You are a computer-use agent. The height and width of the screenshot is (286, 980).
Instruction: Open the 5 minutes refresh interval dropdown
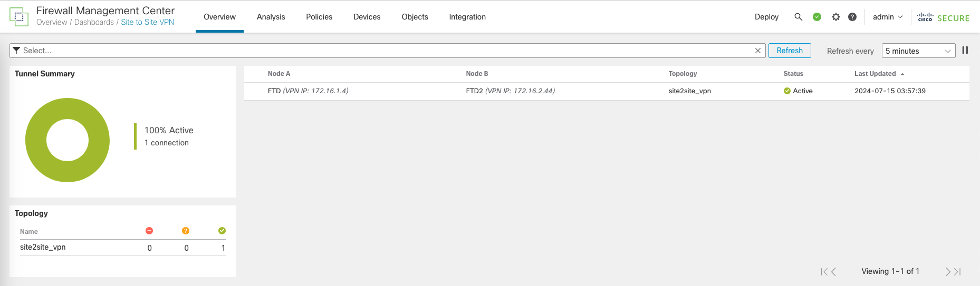[918, 51]
